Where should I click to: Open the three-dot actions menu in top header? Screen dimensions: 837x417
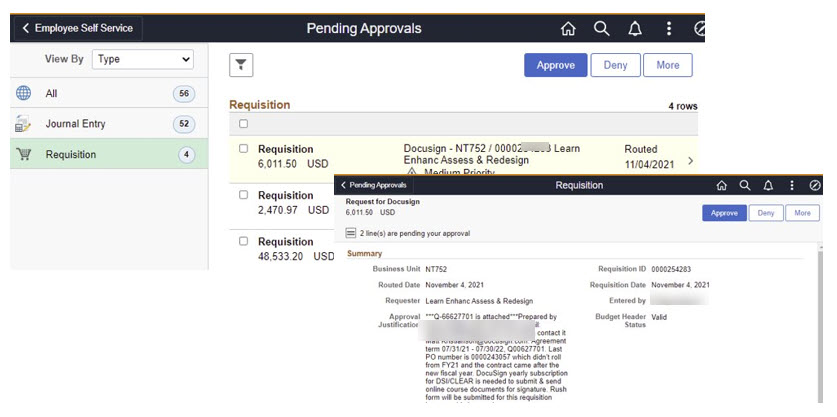pos(668,29)
